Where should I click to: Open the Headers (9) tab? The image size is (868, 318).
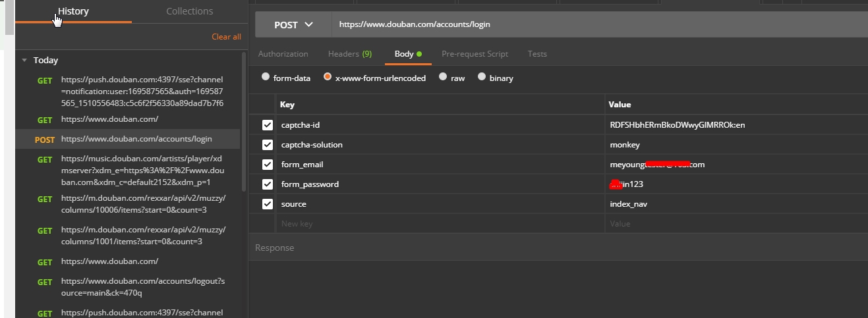(x=350, y=54)
